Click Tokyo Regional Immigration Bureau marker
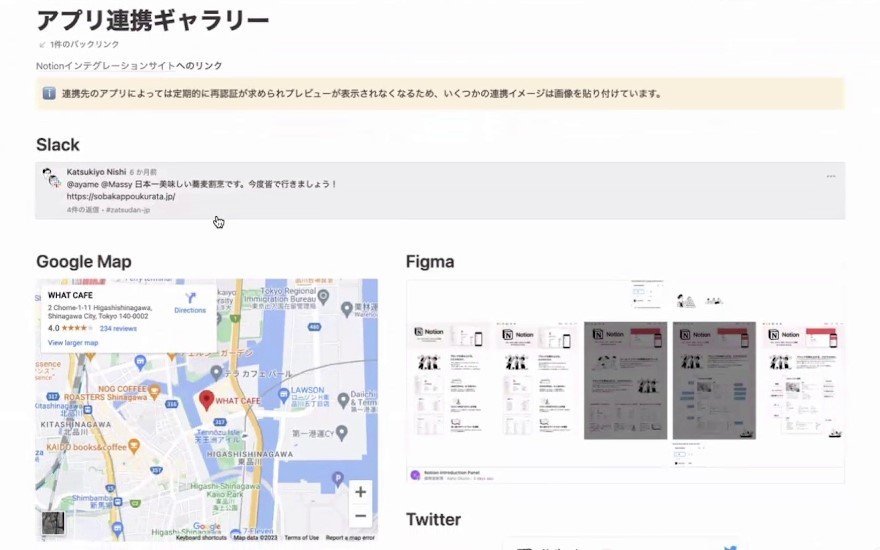Screen dimensions: 880x550 click(x=323, y=296)
